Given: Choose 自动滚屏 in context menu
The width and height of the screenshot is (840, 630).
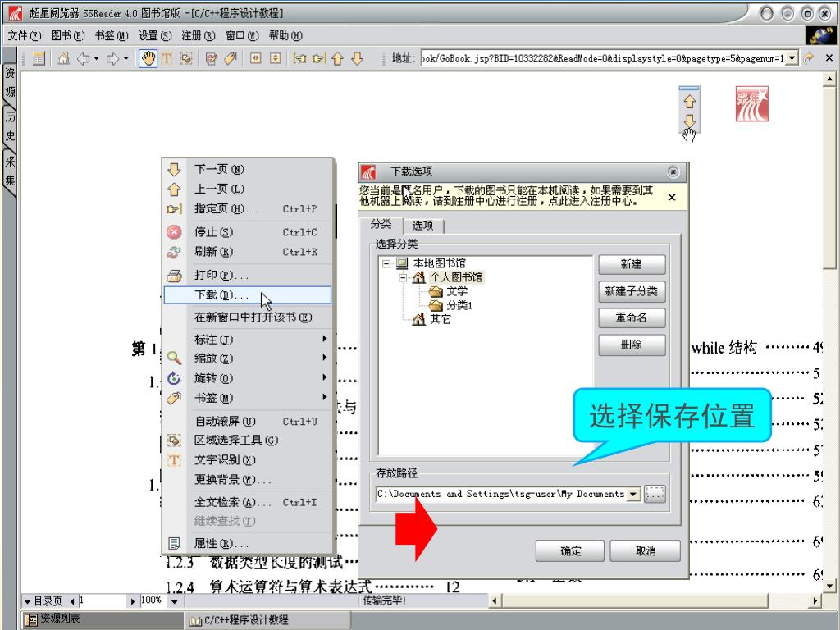Looking at the screenshot, I should pos(247,421).
